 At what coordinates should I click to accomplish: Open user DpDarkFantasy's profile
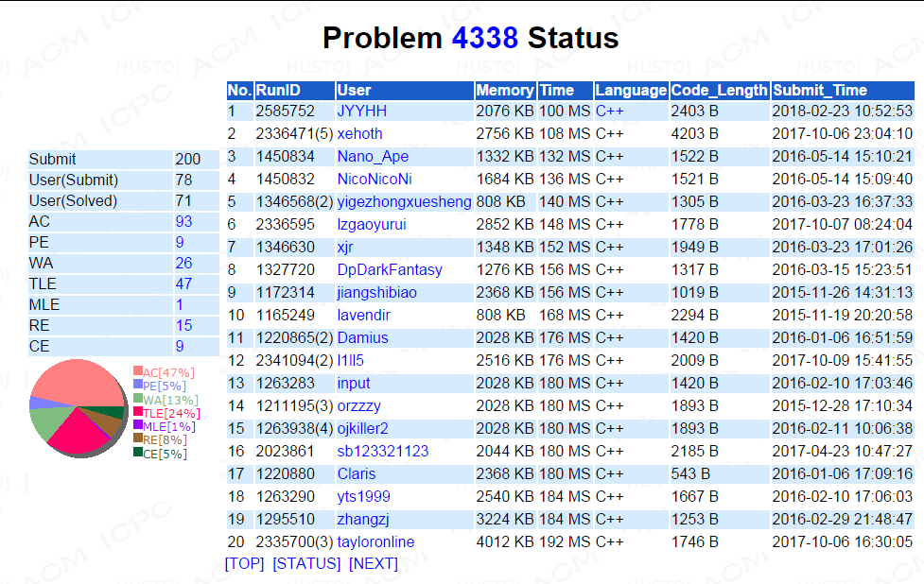[390, 269]
